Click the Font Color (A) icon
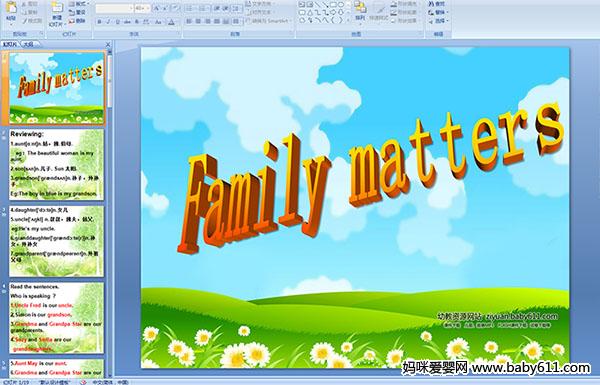 [171, 22]
